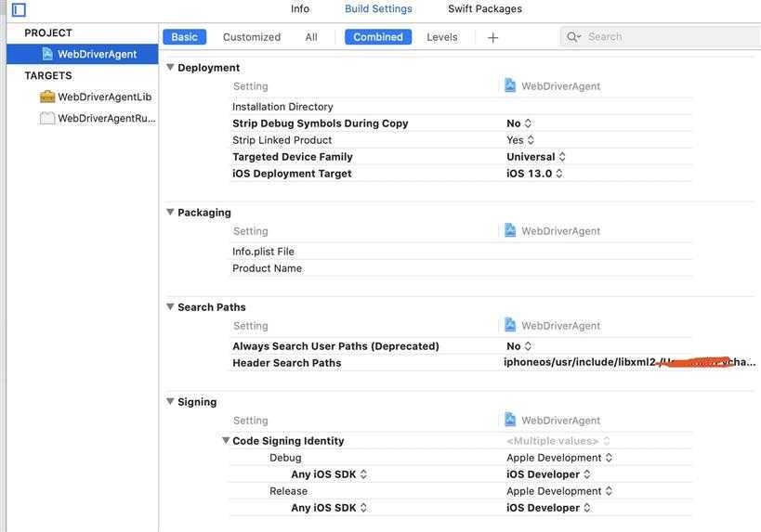This screenshot has height=532, width=761.
Task: Open iOS Developer dropdown under Release
Action: tap(548, 508)
